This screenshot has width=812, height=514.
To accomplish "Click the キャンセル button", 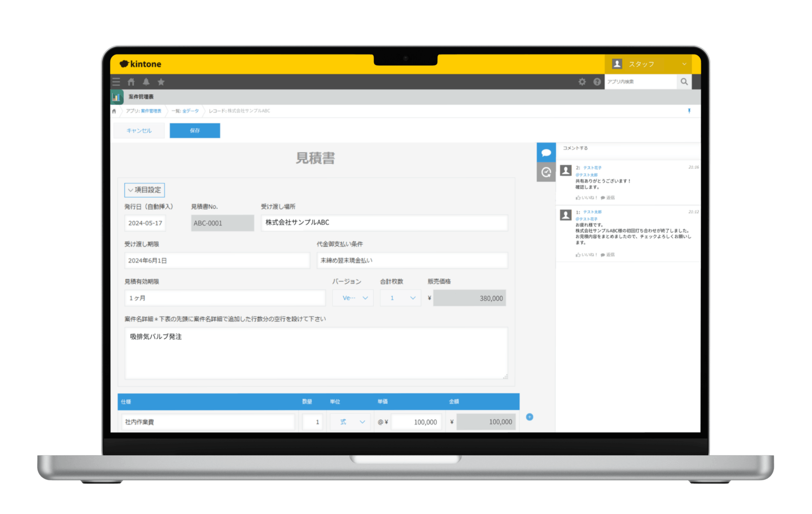I will [139, 130].
